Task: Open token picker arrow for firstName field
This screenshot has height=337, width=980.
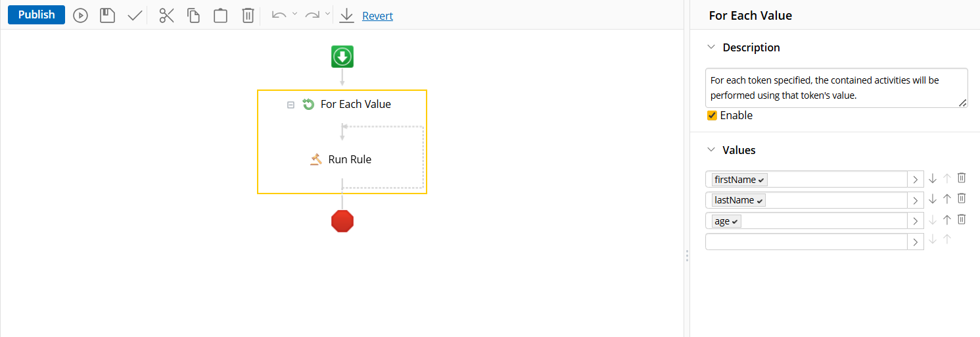Action: [915, 180]
